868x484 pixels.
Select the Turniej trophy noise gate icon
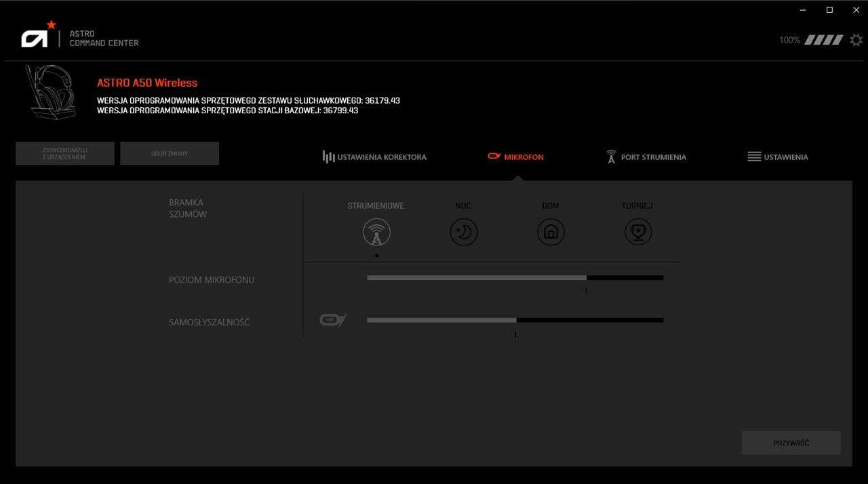point(638,233)
